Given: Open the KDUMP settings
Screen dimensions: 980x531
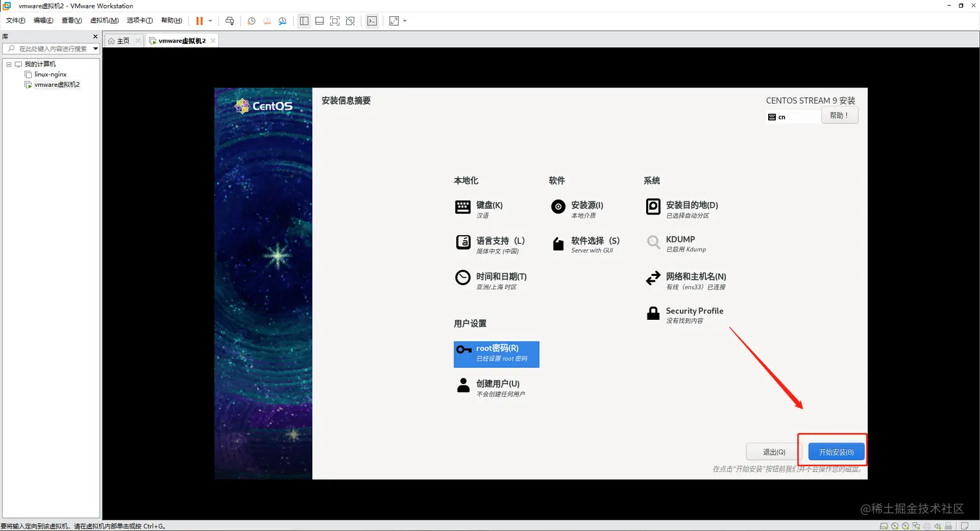Looking at the screenshot, I should (x=676, y=243).
